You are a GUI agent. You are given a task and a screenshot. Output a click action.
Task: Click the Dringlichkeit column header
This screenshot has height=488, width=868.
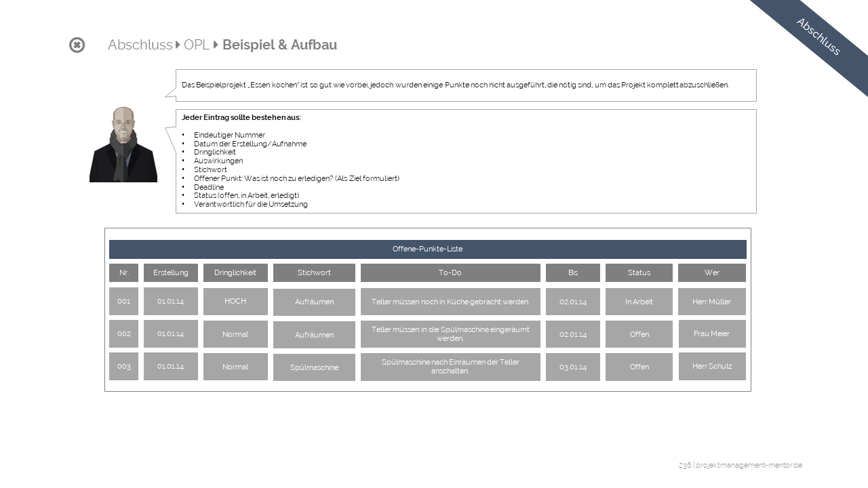(x=235, y=273)
